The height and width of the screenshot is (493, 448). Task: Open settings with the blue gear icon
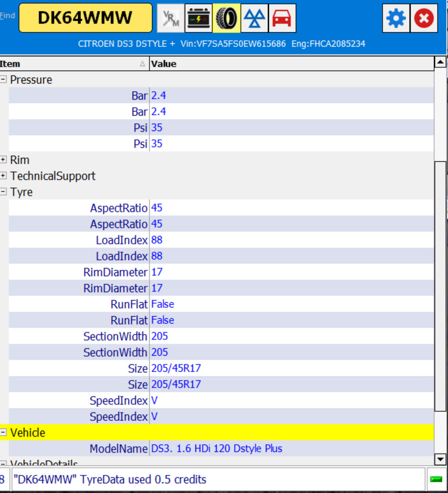396,19
